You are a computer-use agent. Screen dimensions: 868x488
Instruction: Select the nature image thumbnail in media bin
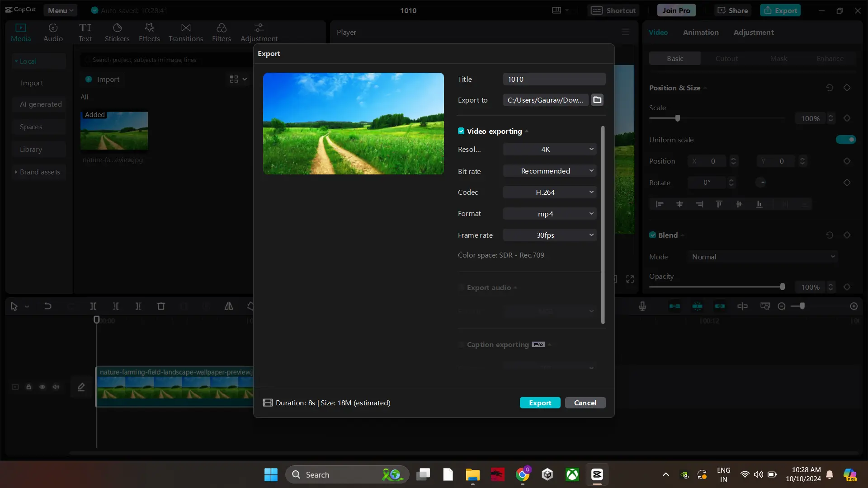click(x=114, y=131)
